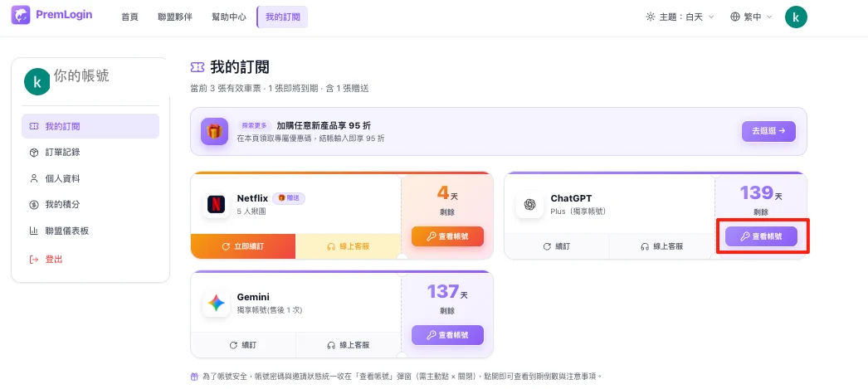Click the Netflix logo icon
The height and width of the screenshot is (389, 868).
click(217, 204)
